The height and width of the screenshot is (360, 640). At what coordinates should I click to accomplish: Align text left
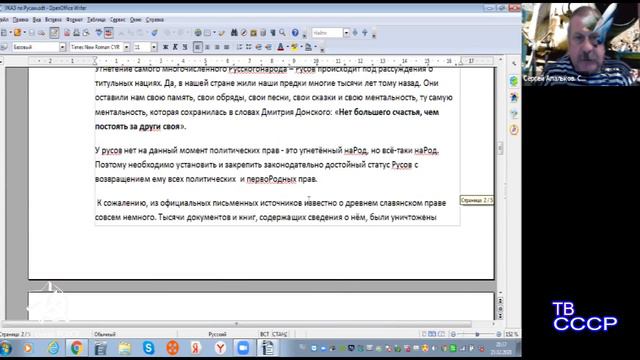point(198,47)
